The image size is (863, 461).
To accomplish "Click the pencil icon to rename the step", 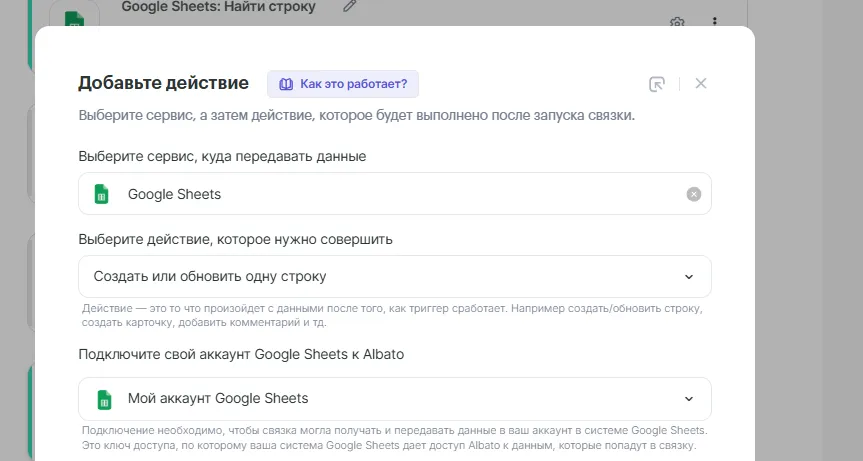I will tap(349, 7).
